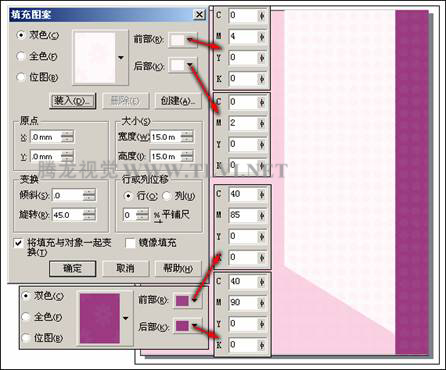Select the dark purple strip on the canvas
Image resolution: width=446 pixels, height=370 pixels.
pyautogui.click(x=411, y=182)
